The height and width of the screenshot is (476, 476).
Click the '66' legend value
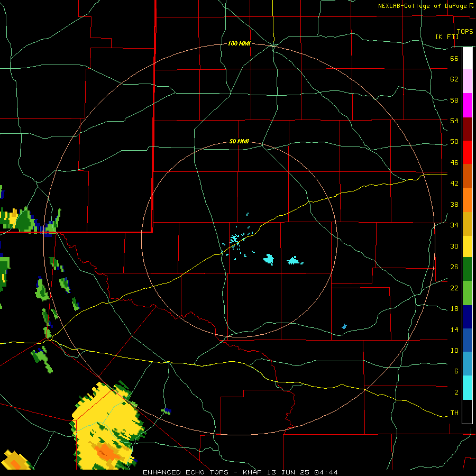tap(454, 59)
